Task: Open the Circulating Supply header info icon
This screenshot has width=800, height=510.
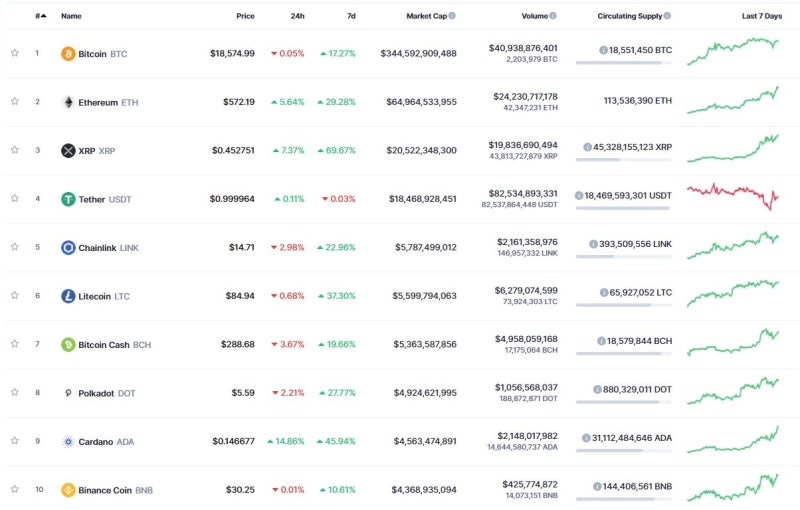Action: click(667, 16)
